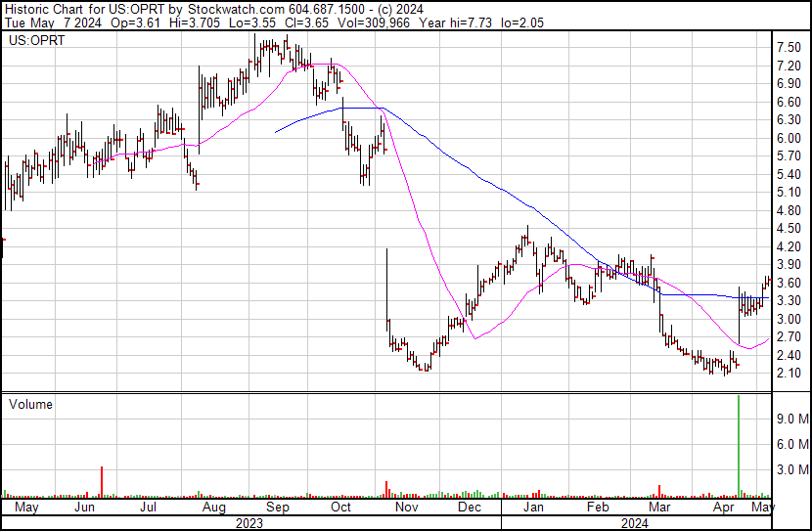Click the 9.0 M volume axis label
Screen dimensions: 812x531
[x=790, y=419]
